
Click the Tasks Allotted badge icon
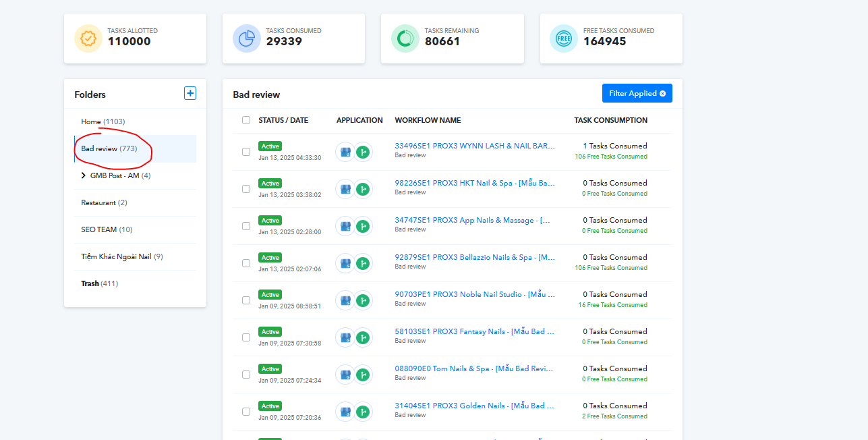[x=88, y=38]
